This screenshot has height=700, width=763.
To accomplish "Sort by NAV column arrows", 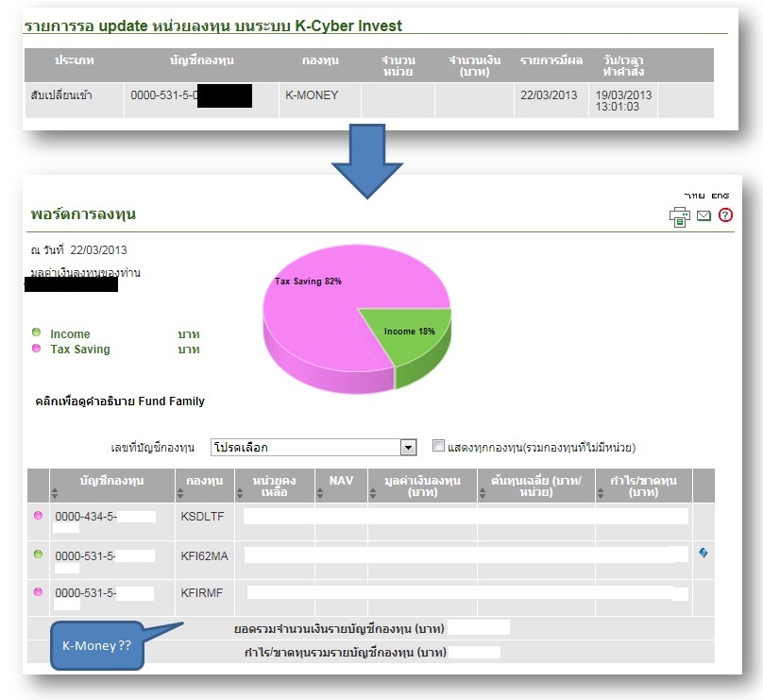I will pos(320,493).
